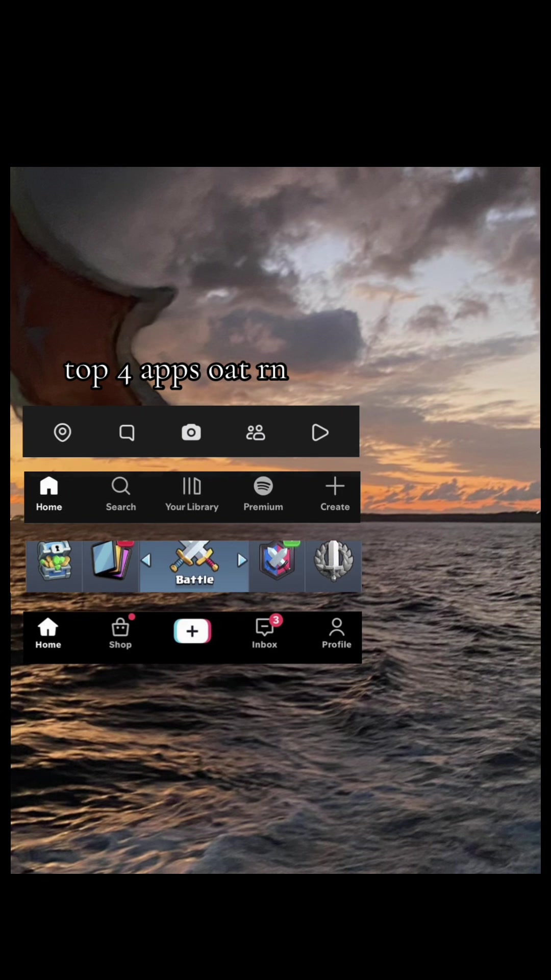The height and width of the screenshot is (980, 551).
Task: Open the TikTok Profile tab
Action: click(337, 633)
